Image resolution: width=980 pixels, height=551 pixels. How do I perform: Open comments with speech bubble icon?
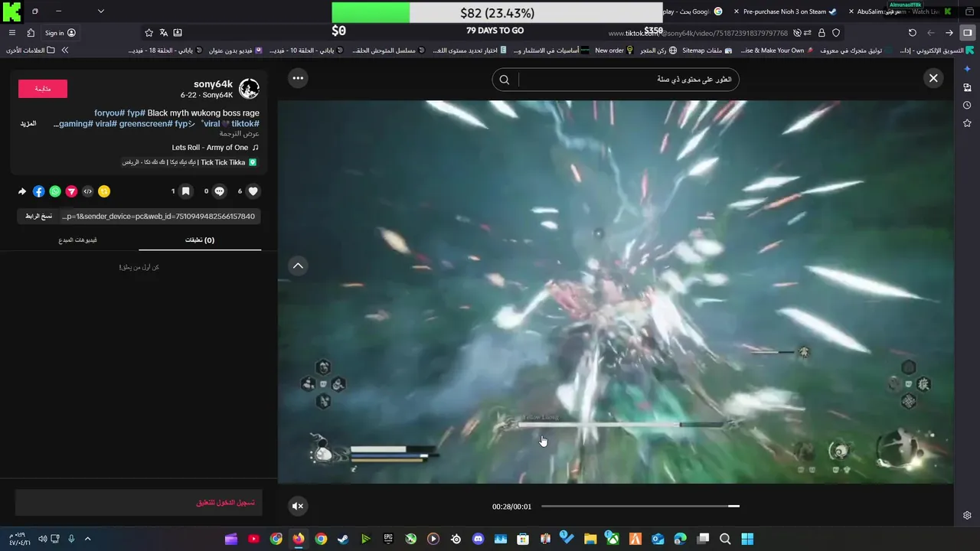pyautogui.click(x=220, y=191)
